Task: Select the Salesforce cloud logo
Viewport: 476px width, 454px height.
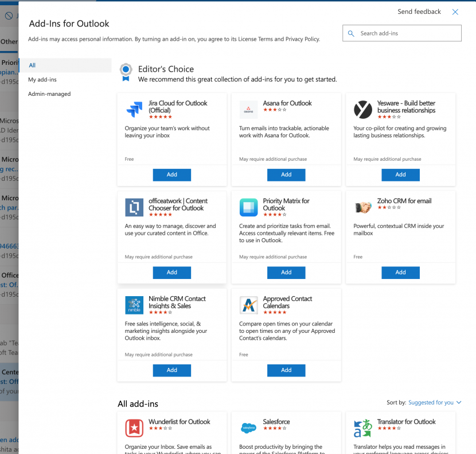Action: tap(248, 426)
